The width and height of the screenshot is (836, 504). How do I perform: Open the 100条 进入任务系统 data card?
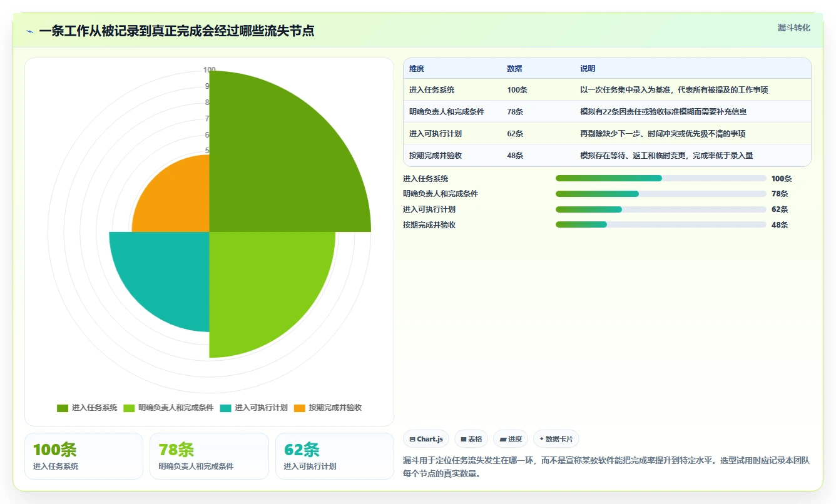coord(84,456)
